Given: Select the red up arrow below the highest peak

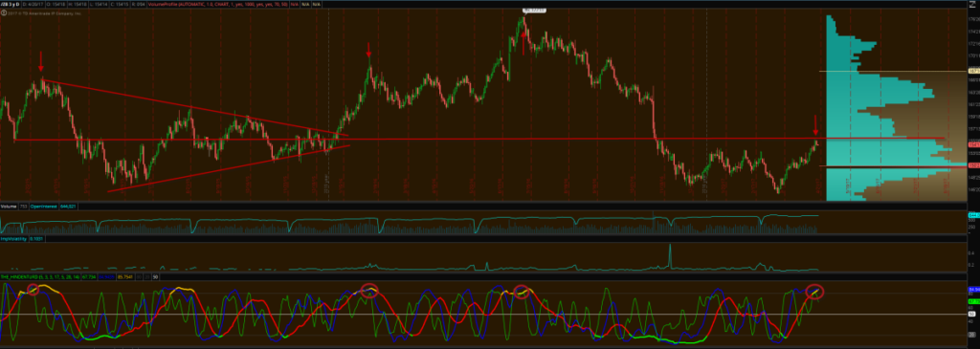Looking at the screenshot, I should click(x=523, y=42).
